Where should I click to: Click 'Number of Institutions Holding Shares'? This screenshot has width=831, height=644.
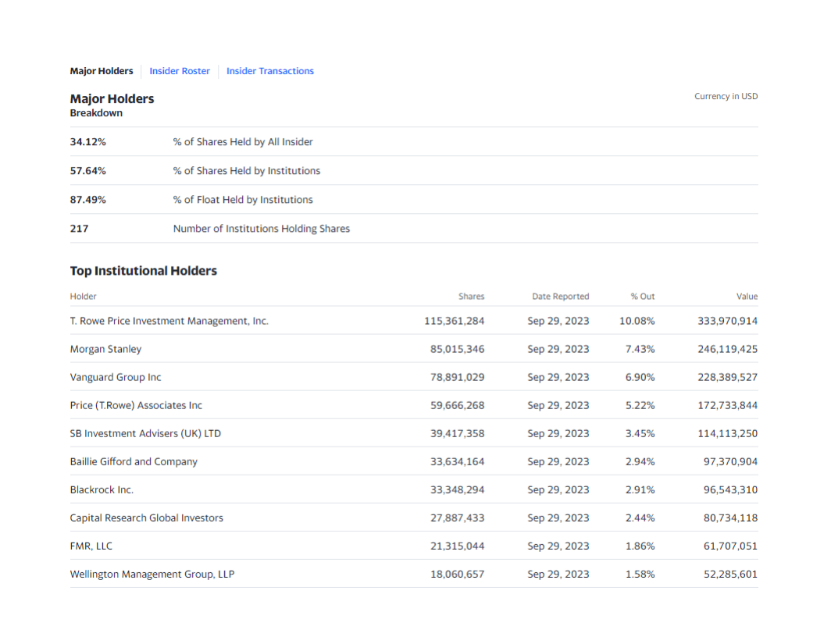[262, 229]
